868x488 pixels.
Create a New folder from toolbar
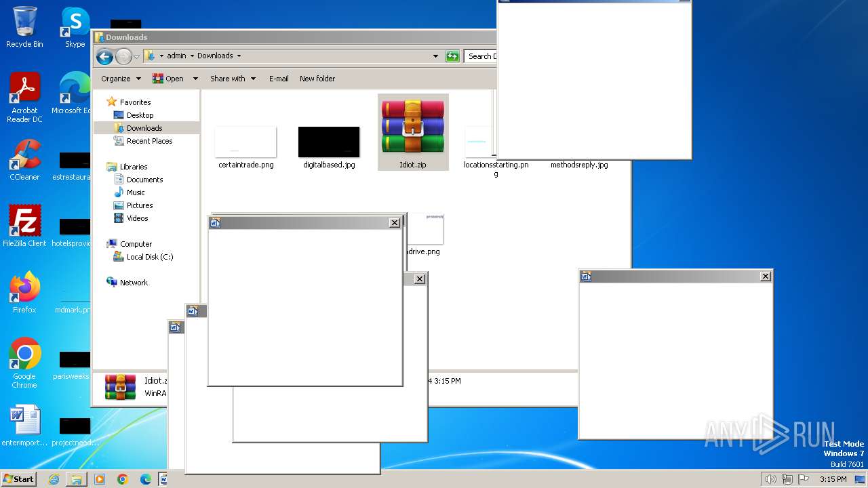point(317,79)
